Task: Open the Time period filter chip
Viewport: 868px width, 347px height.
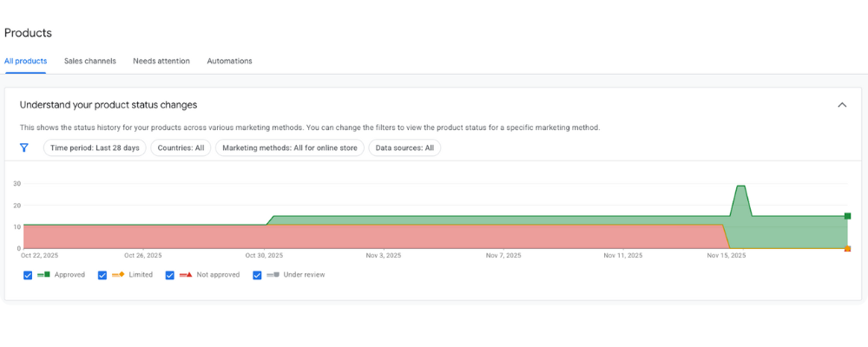Action: 95,148
